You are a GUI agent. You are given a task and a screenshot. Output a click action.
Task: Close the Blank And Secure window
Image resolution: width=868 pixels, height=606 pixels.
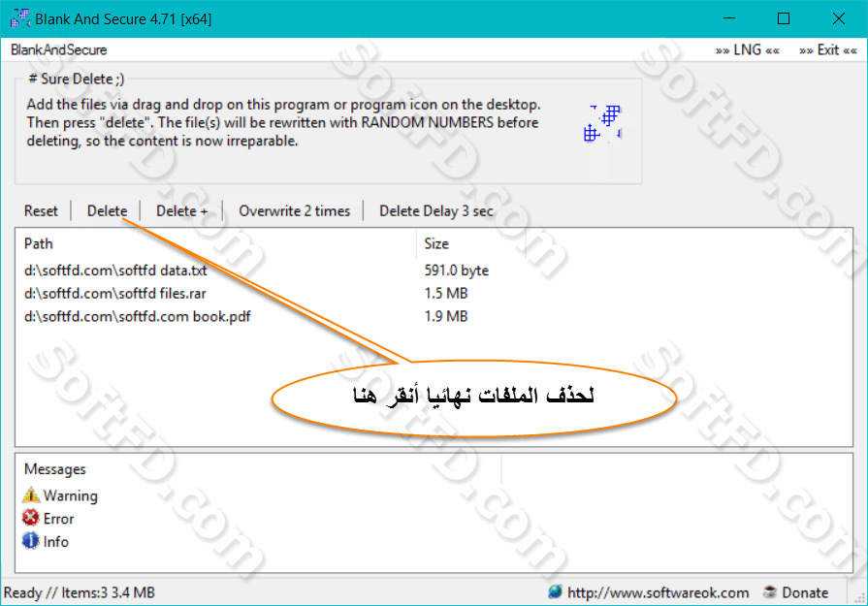point(839,18)
